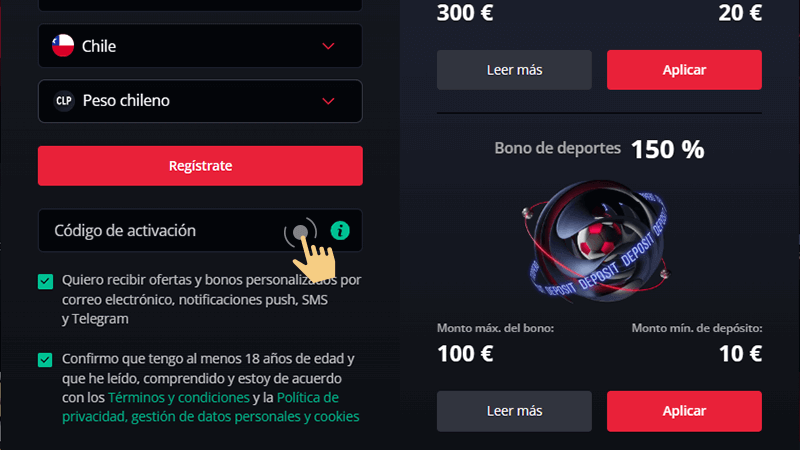Screen dimensions: 800x450
Task: Click Aplicar for the 300 € bonus
Action: [x=684, y=70]
